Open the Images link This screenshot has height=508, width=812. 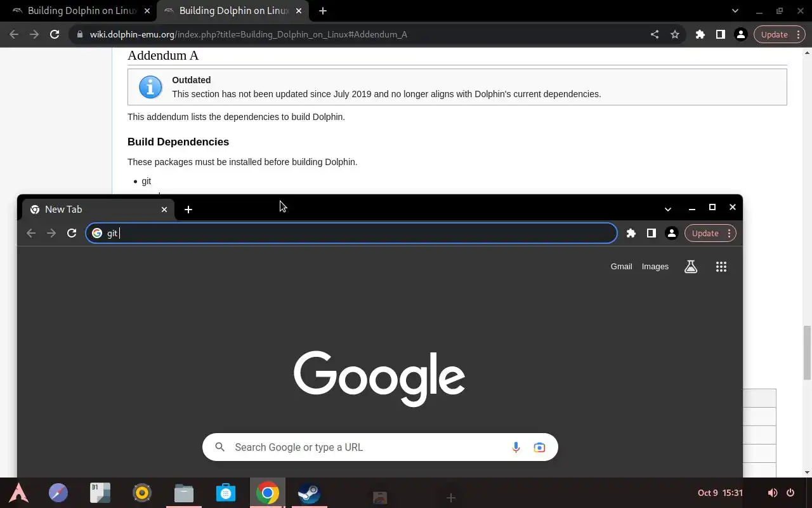point(655,267)
